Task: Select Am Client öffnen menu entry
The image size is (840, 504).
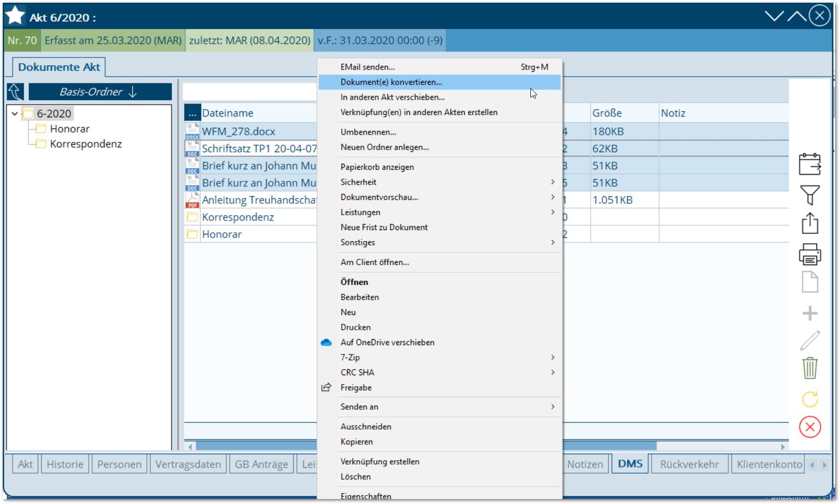Action: 439,262
